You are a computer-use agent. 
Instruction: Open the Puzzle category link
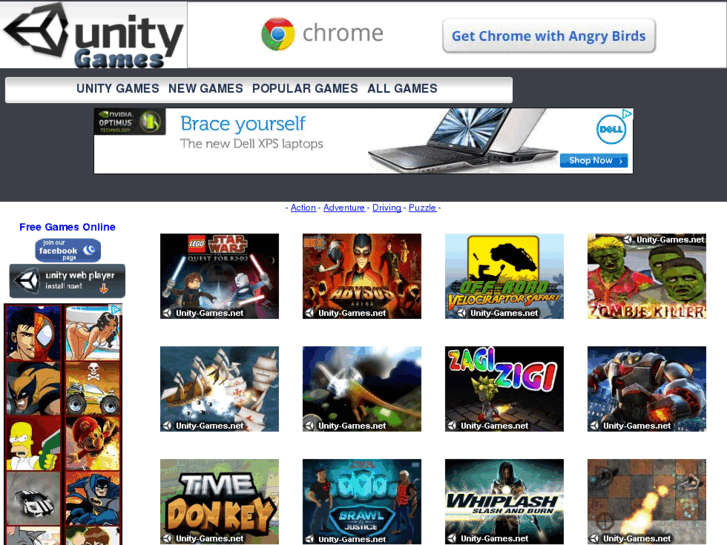point(422,208)
